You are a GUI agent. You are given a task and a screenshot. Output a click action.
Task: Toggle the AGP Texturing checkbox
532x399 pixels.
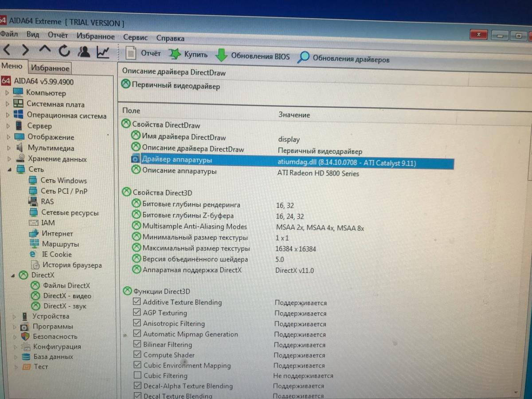click(137, 312)
